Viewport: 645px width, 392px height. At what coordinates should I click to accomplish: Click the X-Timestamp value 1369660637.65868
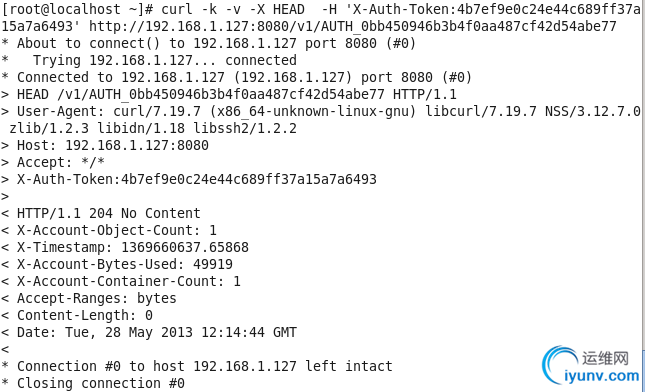[x=185, y=247]
